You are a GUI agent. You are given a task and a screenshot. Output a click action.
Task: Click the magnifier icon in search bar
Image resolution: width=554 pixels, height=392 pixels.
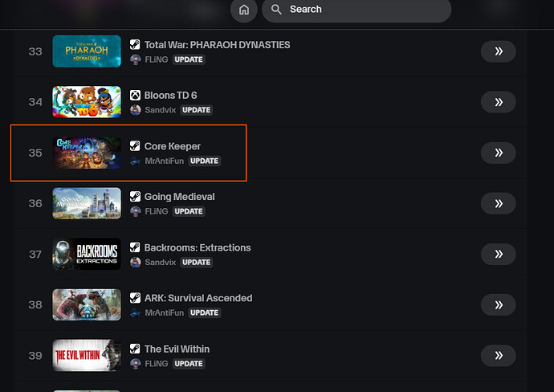[x=277, y=10]
